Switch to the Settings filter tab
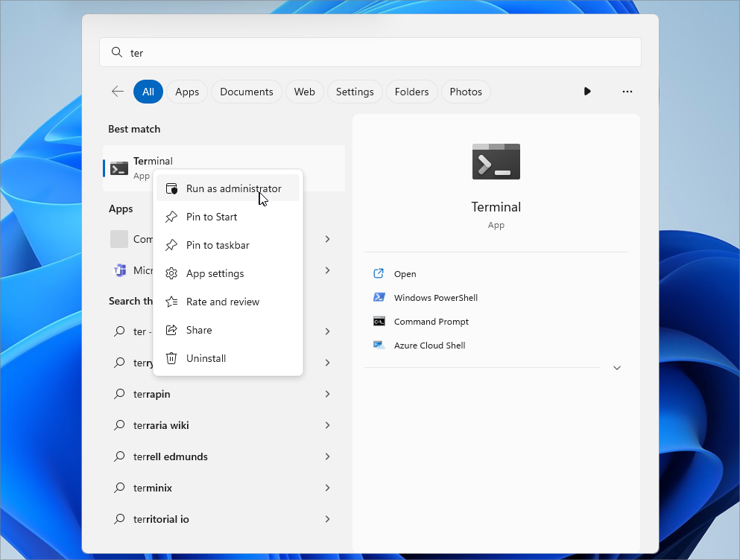The width and height of the screenshot is (740, 560). (x=355, y=92)
